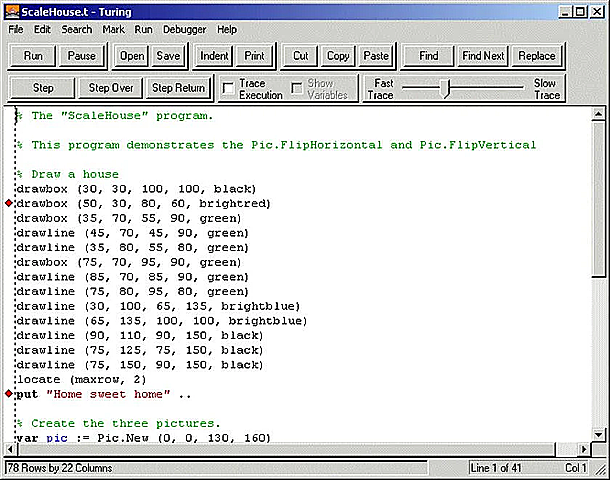Click the Paste button
The width and height of the screenshot is (610, 480).
[376, 56]
